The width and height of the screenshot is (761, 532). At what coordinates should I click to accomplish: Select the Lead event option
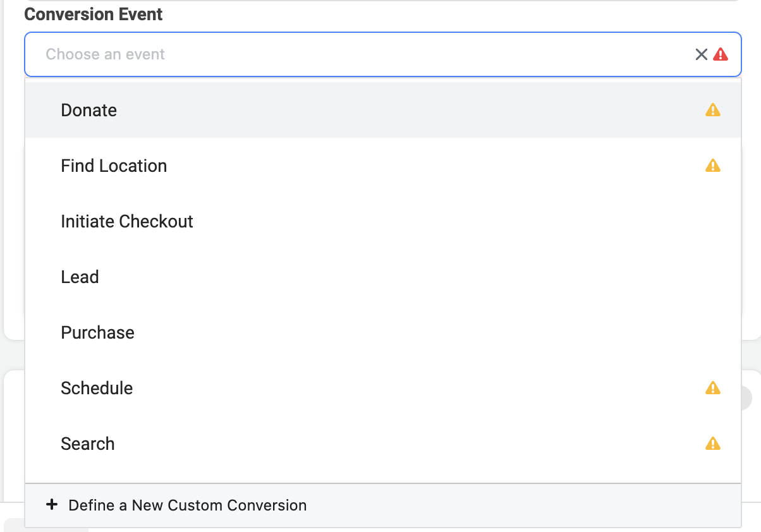(80, 277)
